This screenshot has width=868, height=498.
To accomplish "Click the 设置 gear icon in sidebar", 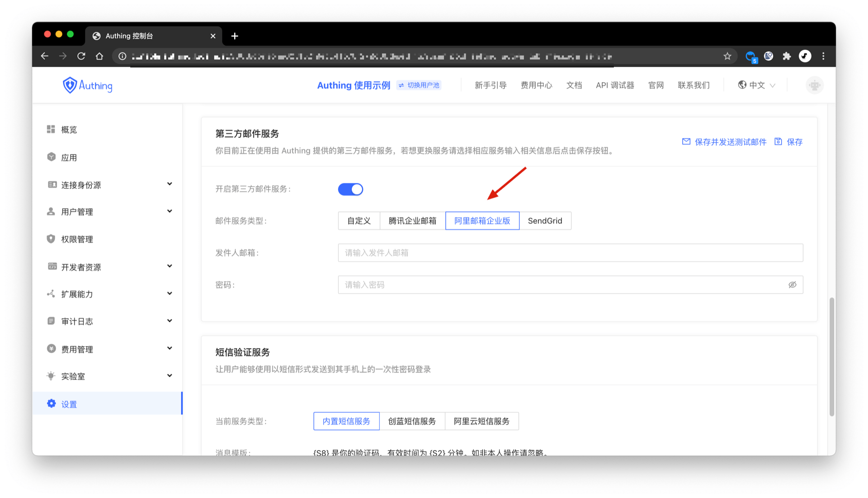I will point(52,403).
